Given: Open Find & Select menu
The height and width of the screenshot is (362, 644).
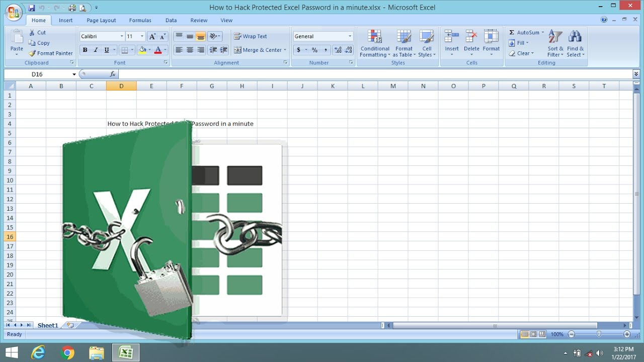Looking at the screenshot, I should [x=576, y=43].
